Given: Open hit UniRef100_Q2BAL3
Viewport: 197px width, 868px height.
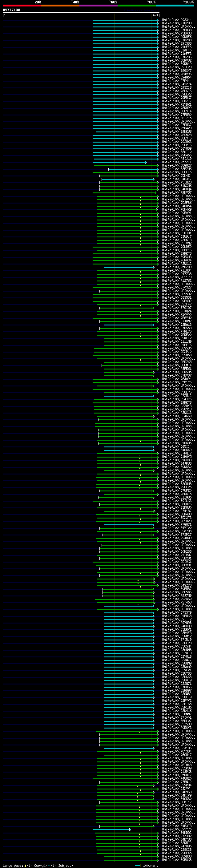Looking at the screenshot, I should coord(176,325).
